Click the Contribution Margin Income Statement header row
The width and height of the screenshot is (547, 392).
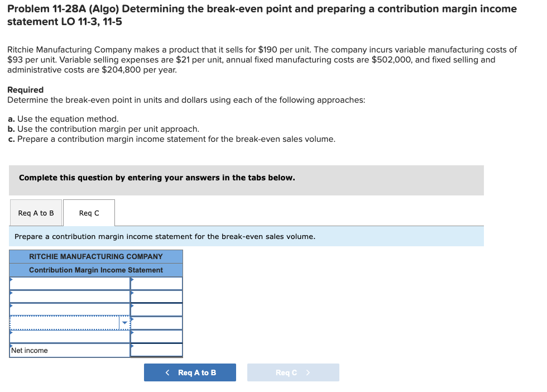click(95, 270)
